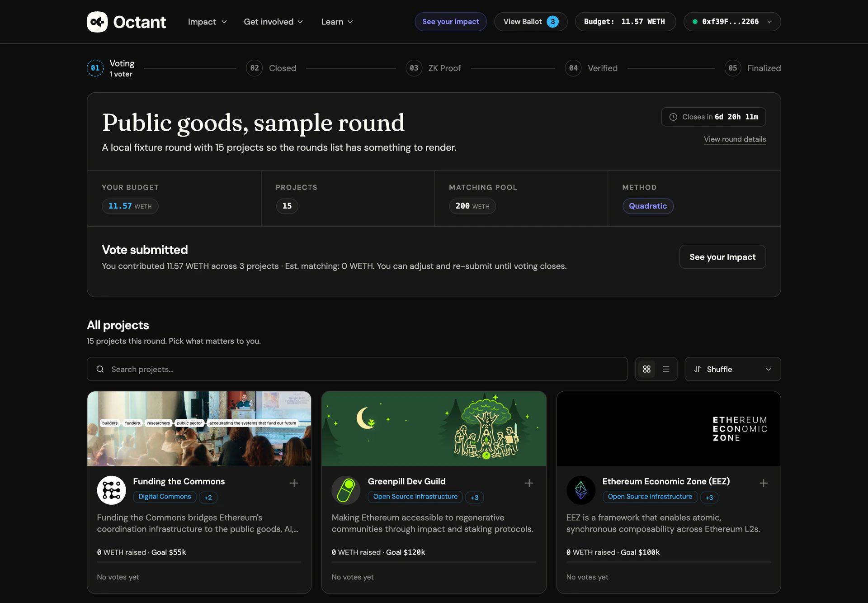Add Greenpill Dev Guild with plus icon
Image resolution: width=868 pixels, height=603 pixels.
(529, 483)
